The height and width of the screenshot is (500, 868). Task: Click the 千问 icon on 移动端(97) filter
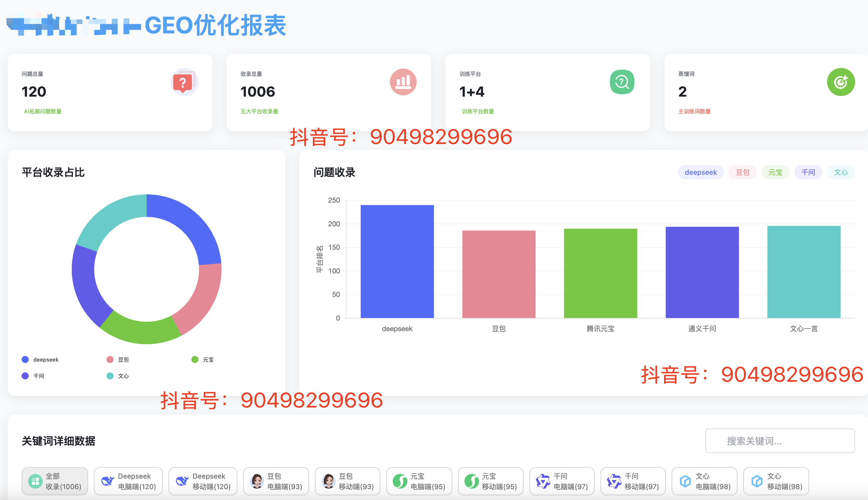pos(614,481)
